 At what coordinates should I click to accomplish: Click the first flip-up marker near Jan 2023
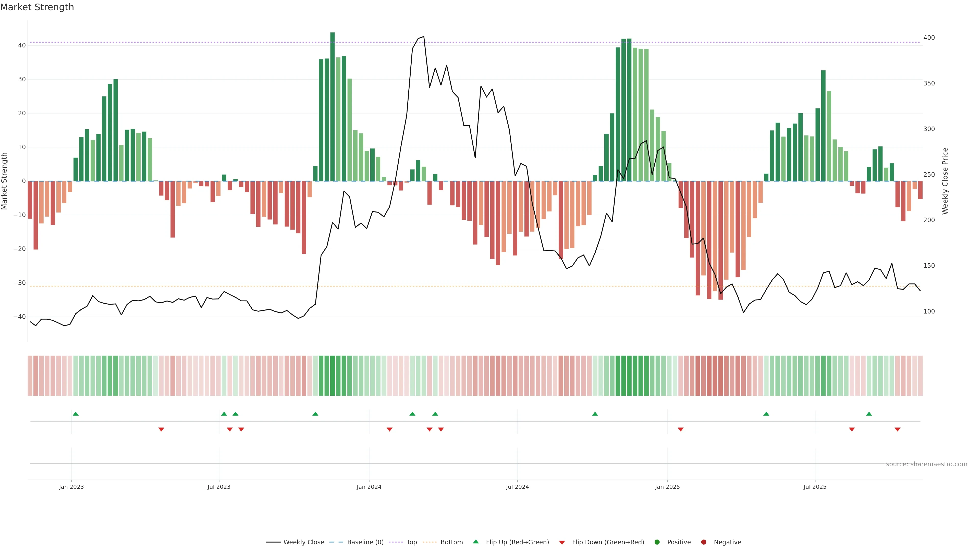point(76,414)
